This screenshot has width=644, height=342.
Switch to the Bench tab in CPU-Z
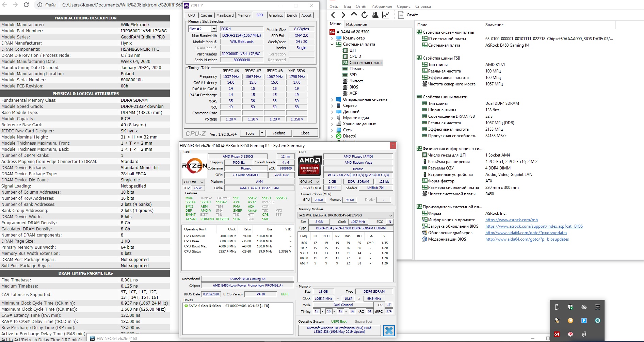[292, 15]
